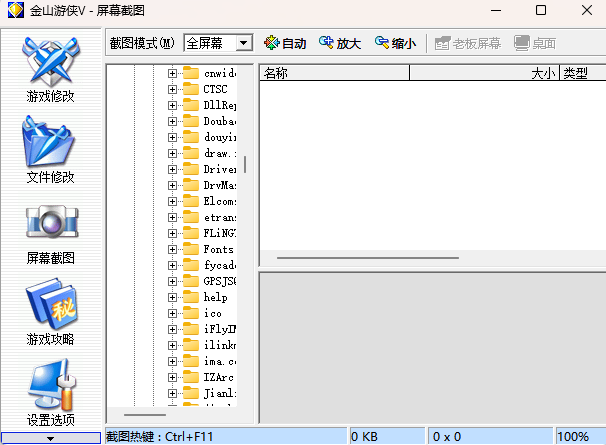606x445 pixels.
Task: Open the 截图模式 capture mode dropdown
Action: coord(243,43)
